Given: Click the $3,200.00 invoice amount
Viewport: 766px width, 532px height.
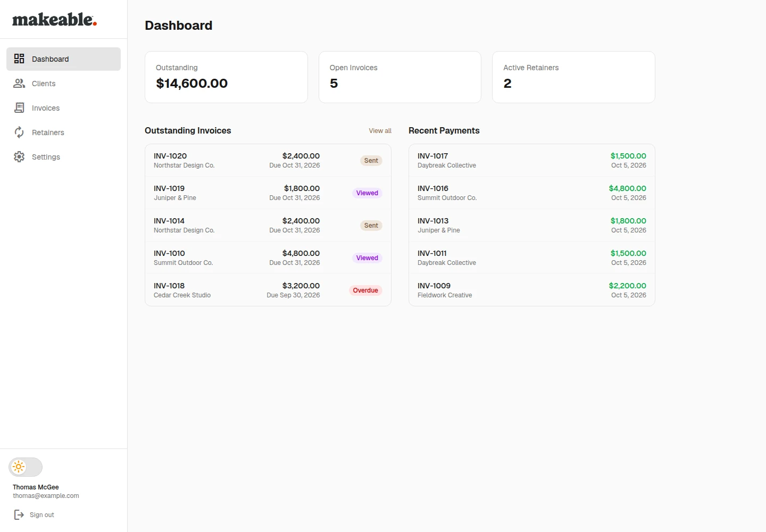Looking at the screenshot, I should (301, 286).
